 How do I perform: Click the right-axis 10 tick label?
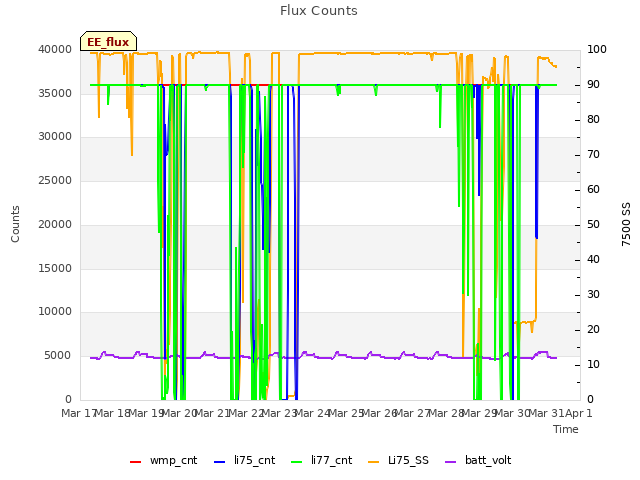pos(593,364)
